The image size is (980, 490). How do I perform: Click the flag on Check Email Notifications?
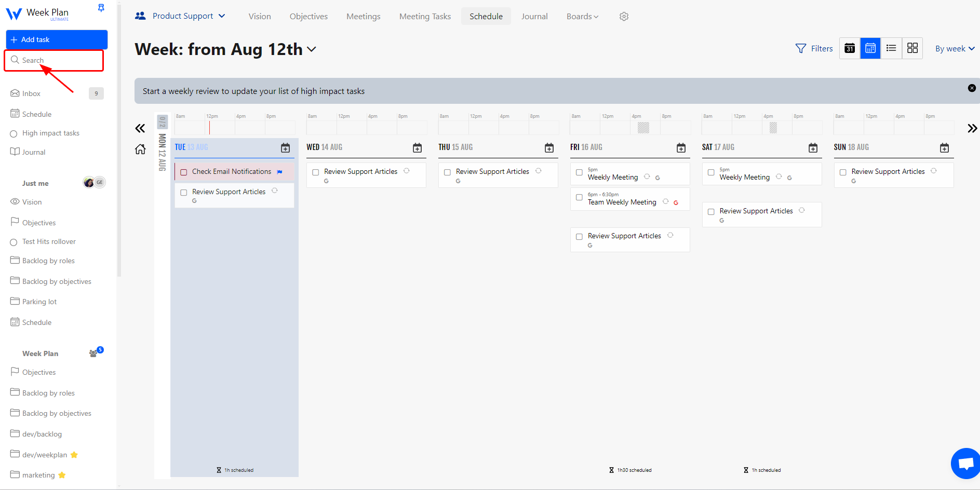pos(279,172)
